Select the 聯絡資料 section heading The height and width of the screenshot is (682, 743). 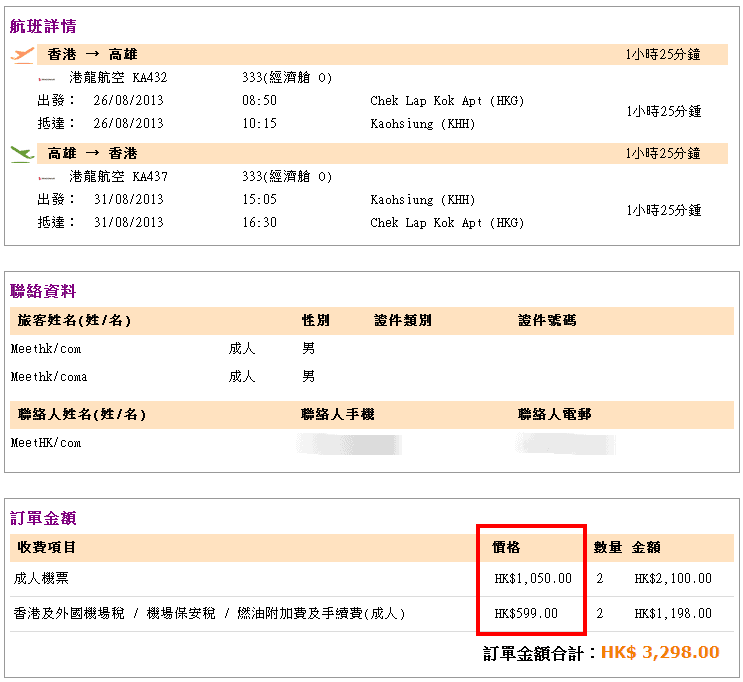click(43, 291)
